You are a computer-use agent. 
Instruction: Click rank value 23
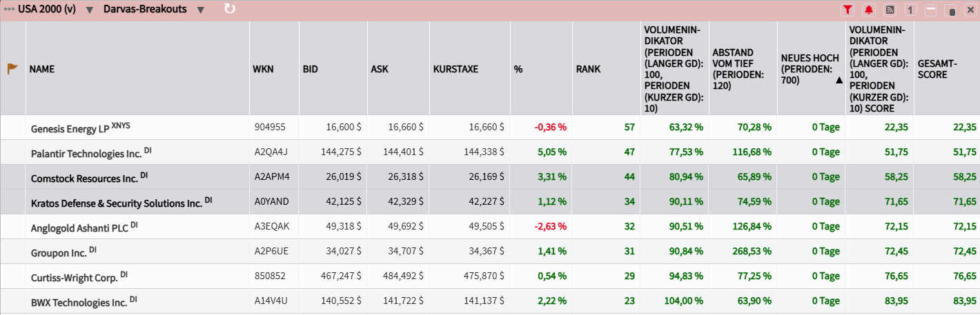click(x=629, y=301)
